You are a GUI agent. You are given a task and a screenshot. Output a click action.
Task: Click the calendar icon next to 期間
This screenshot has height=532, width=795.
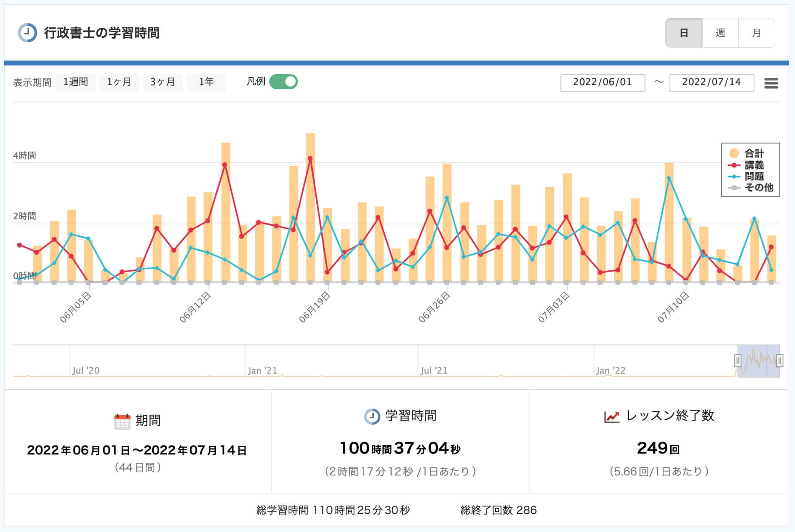click(x=122, y=421)
